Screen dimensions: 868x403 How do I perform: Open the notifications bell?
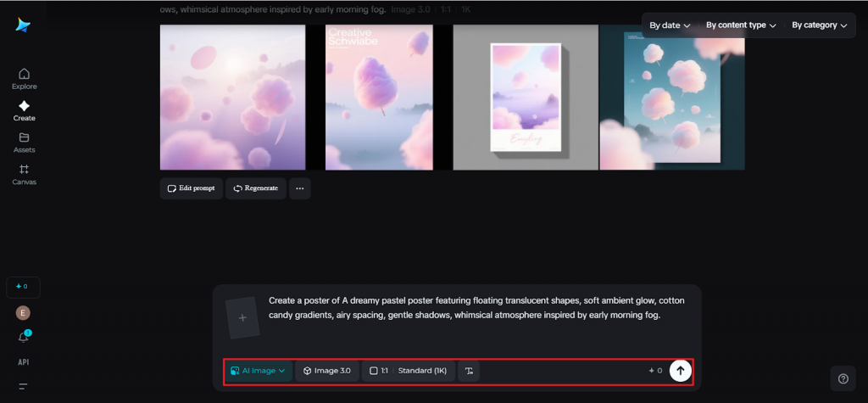24,337
